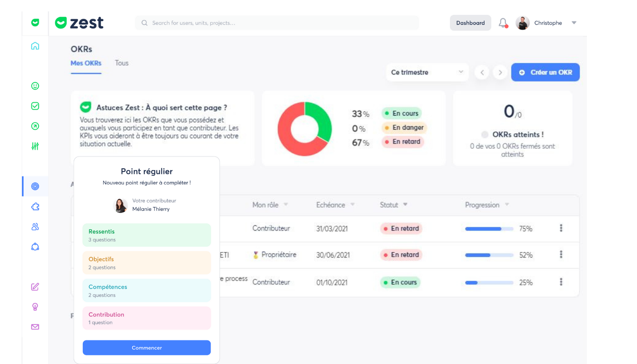
Task: Open the Ce trimestre period dropdown
Action: tap(427, 72)
